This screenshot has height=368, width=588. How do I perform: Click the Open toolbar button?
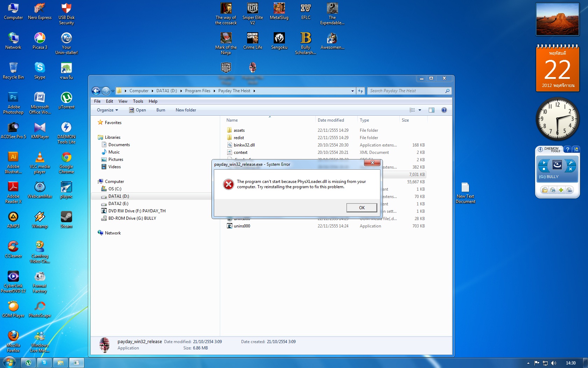pos(138,110)
